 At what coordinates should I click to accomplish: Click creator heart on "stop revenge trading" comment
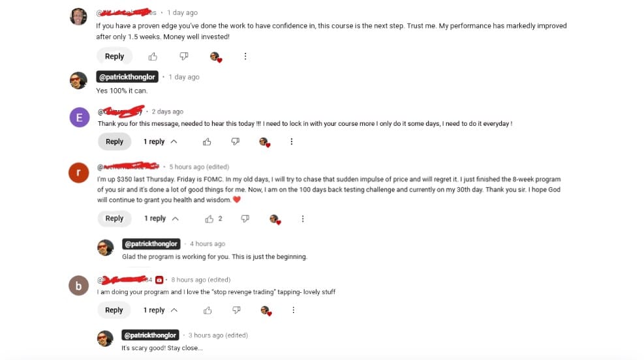[266, 310]
